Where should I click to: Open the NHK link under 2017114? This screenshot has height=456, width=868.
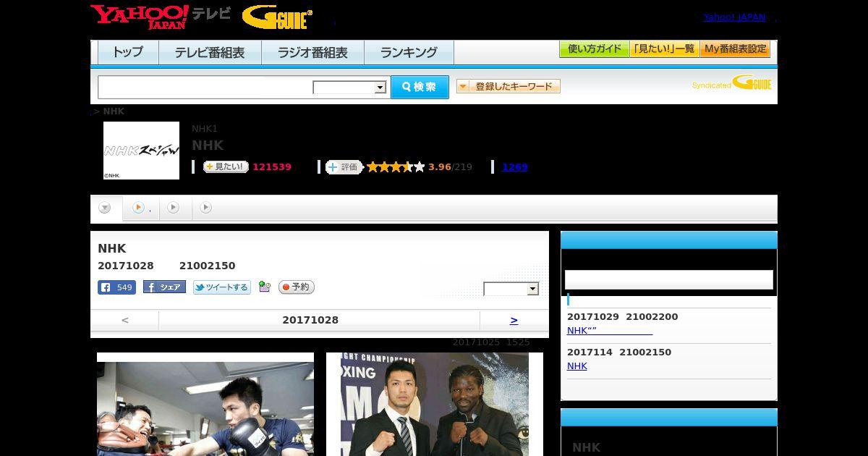tap(577, 366)
